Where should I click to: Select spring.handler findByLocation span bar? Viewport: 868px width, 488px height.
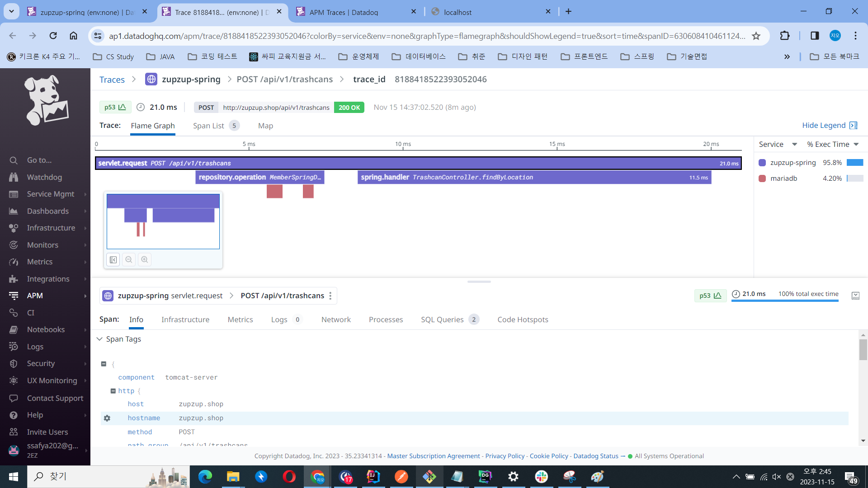534,177
